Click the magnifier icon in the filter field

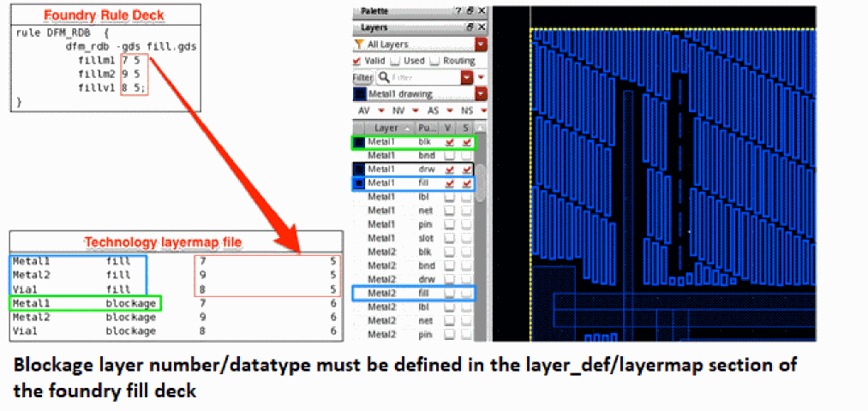(384, 77)
